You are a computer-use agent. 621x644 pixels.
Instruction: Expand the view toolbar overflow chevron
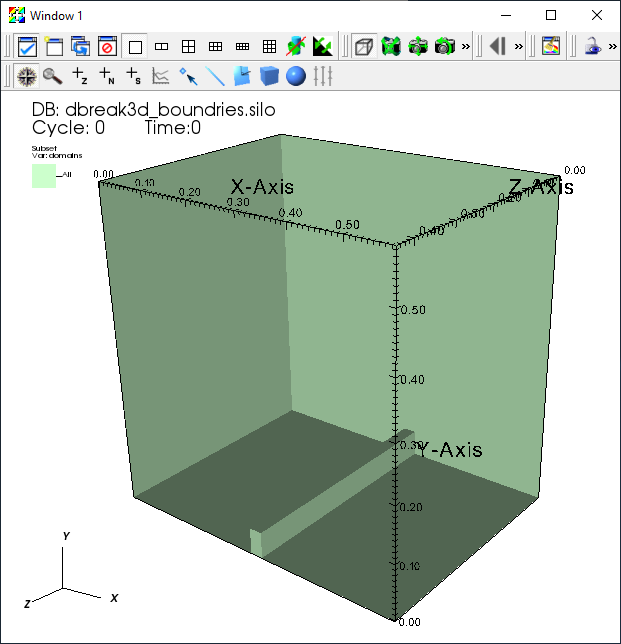[465, 46]
